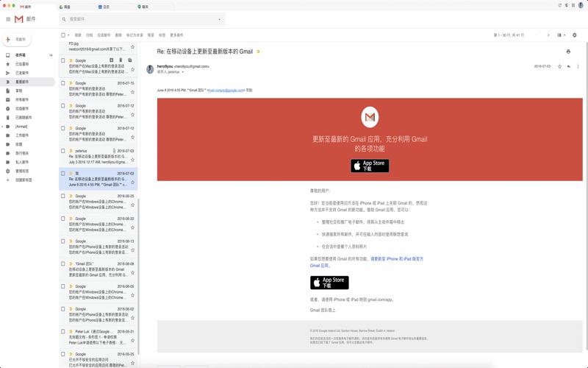Reply to the message with arrow icon
This screenshot has height=368, width=588.
(x=569, y=66)
